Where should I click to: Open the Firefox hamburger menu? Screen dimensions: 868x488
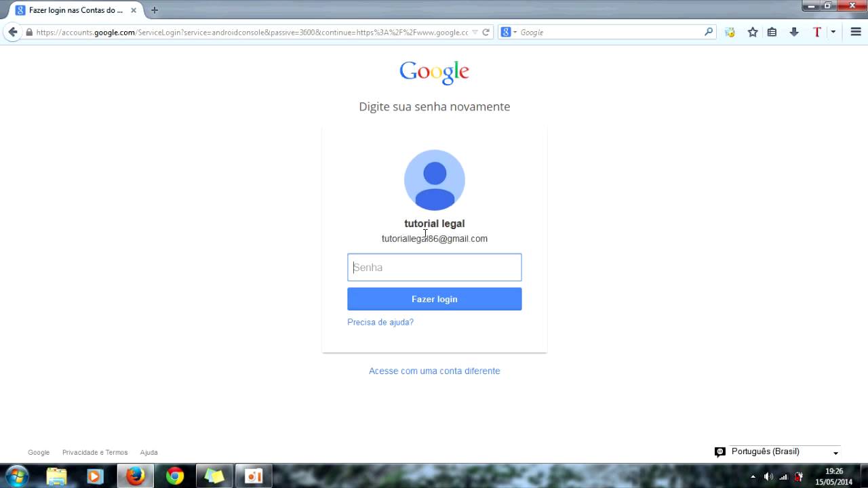coord(856,33)
